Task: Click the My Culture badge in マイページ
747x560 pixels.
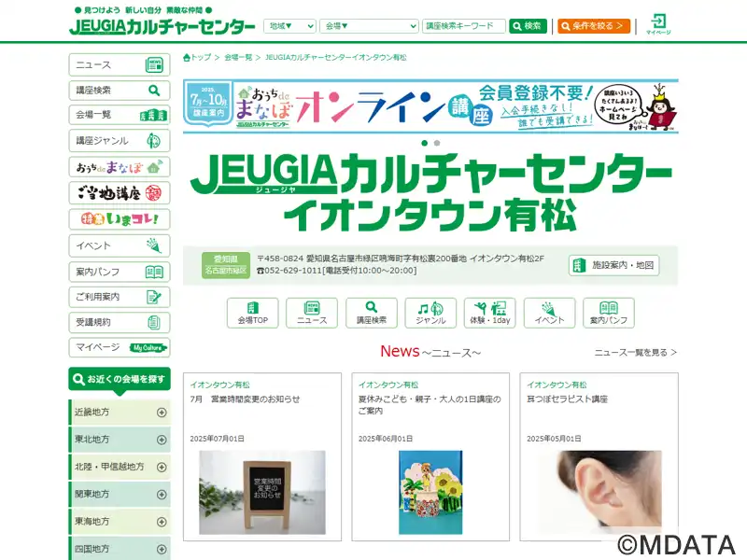Action: click(x=148, y=347)
